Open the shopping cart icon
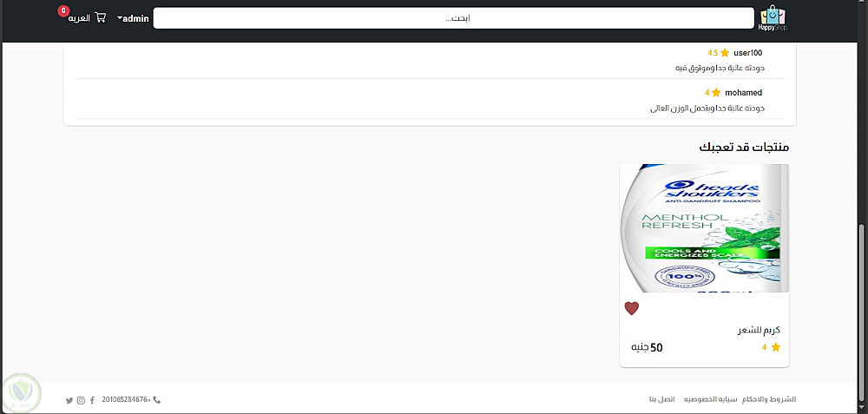Image resolution: width=868 pixels, height=414 pixels. pyautogui.click(x=100, y=17)
